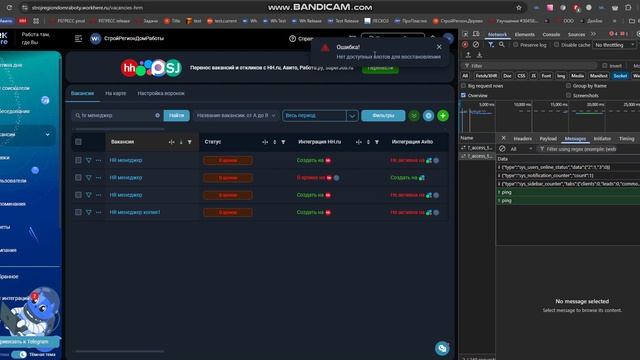Image resolution: width=640 pixels, height=360 pixels.
Task: Switch to the 'На карте' tab
Action: click(x=116, y=93)
